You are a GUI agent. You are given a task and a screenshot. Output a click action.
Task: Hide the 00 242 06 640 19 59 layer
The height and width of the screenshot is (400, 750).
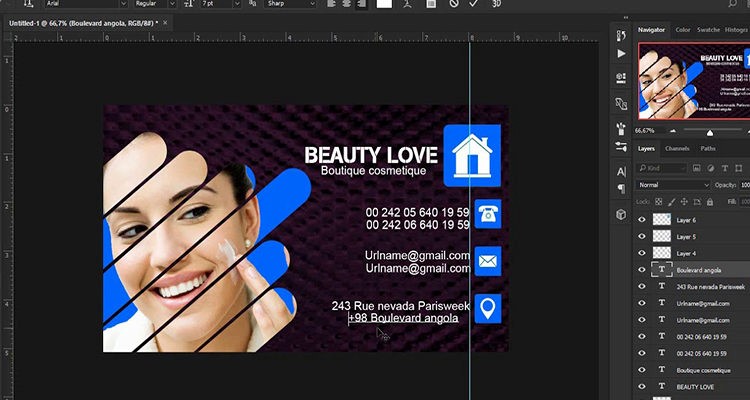(x=642, y=336)
